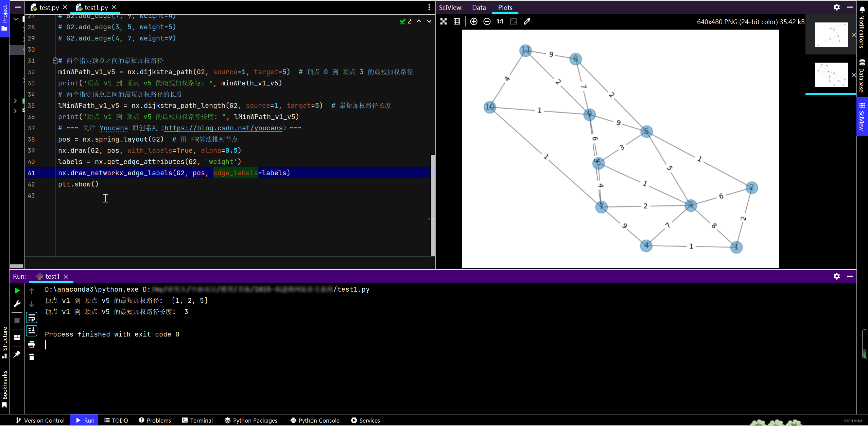Click the editor horizontal scrollbar thumb
Viewport: 868px width, 426px height.
[x=17, y=266]
